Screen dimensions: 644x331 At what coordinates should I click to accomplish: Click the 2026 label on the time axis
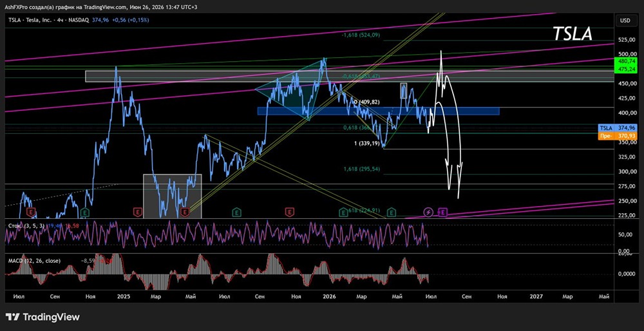tap(329, 296)
